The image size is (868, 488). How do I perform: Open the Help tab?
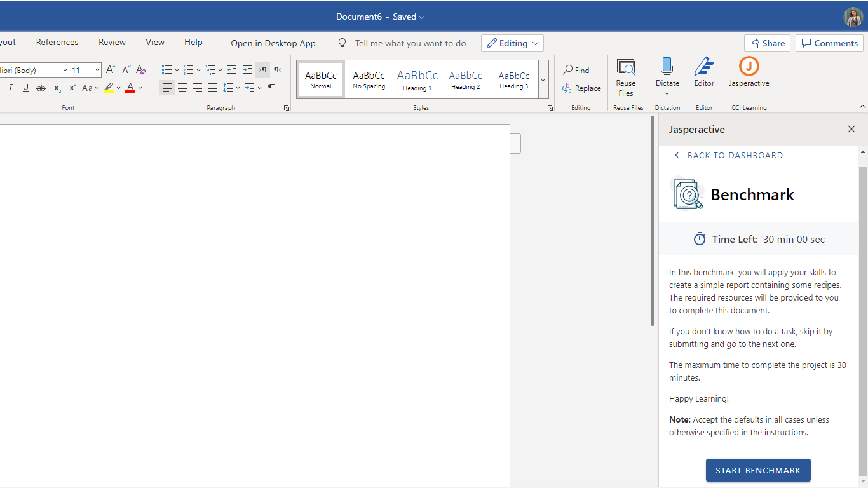[193, 42]
